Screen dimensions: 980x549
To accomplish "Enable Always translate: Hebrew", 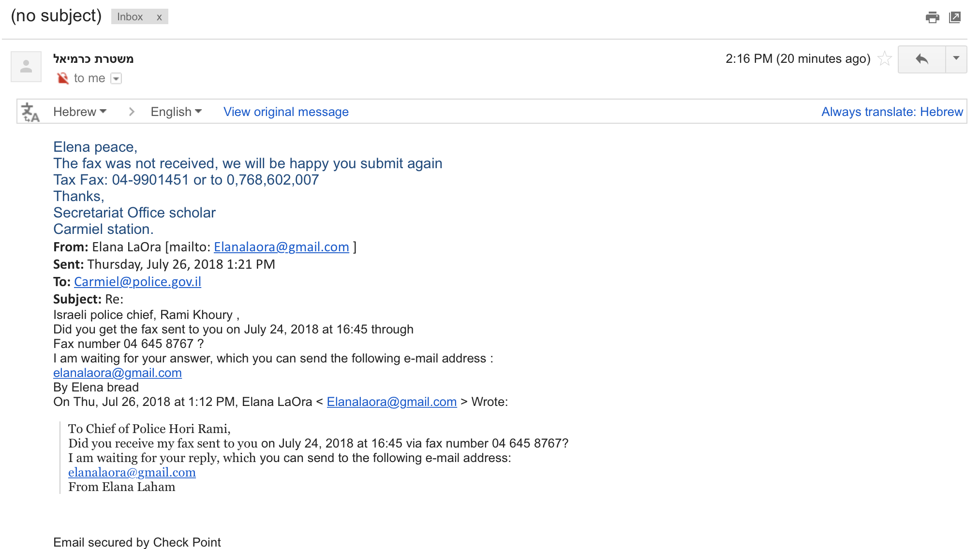I will coord(892,112).
